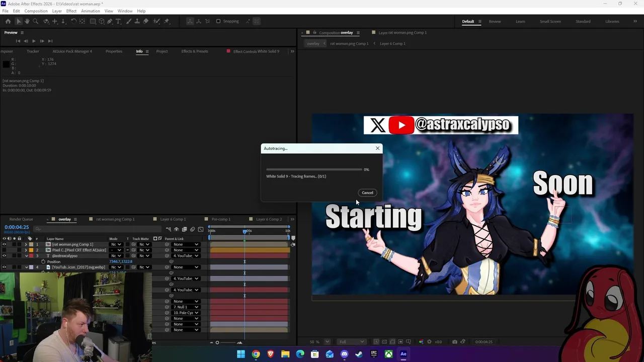The image size is (644, 362).
Task: Select the Roto Brush tool
Action: (156, 21)
